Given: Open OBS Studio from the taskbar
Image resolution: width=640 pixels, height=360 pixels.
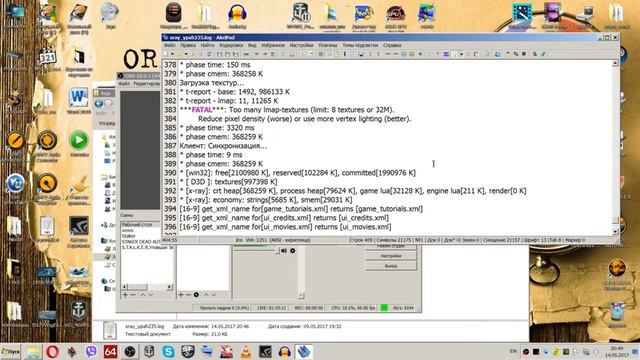Looking at the screenshot, I should click(x=130, y=352).
